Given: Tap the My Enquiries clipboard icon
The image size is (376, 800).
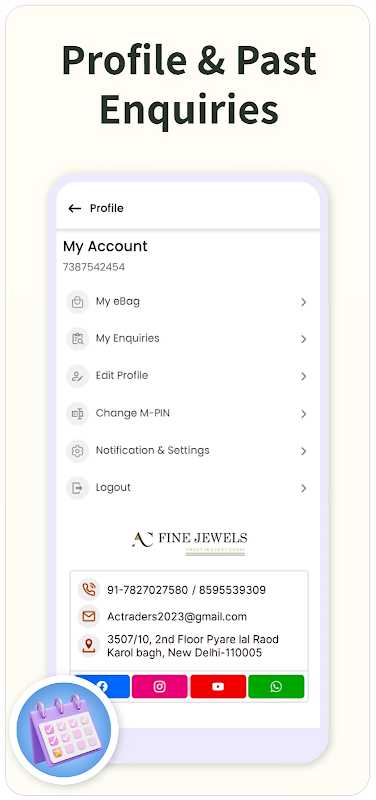Looking at the screenshot, I should coord(78,339).
